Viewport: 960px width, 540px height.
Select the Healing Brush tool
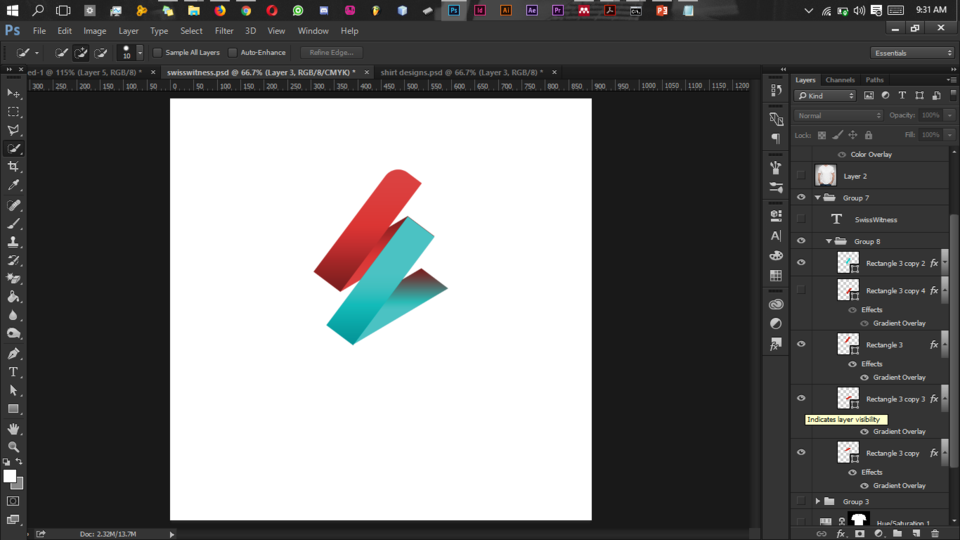tap(13, 205)
